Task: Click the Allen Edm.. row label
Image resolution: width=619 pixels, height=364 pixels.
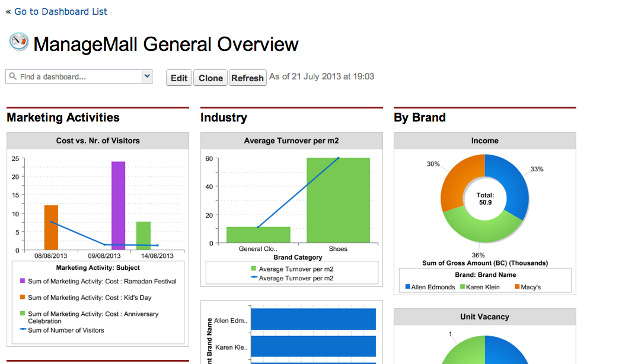Action: [x=231, y=321]
